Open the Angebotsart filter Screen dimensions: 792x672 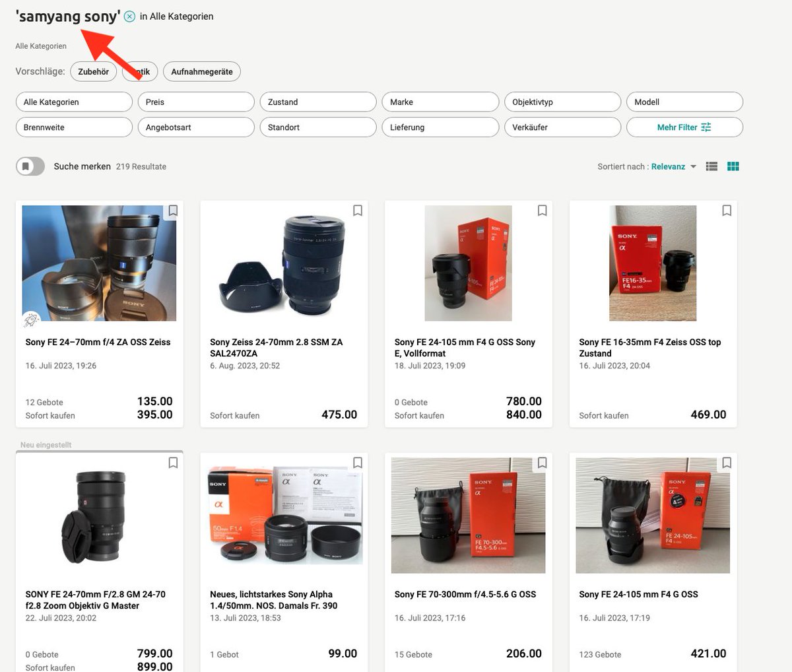click(x=196, y=127)
